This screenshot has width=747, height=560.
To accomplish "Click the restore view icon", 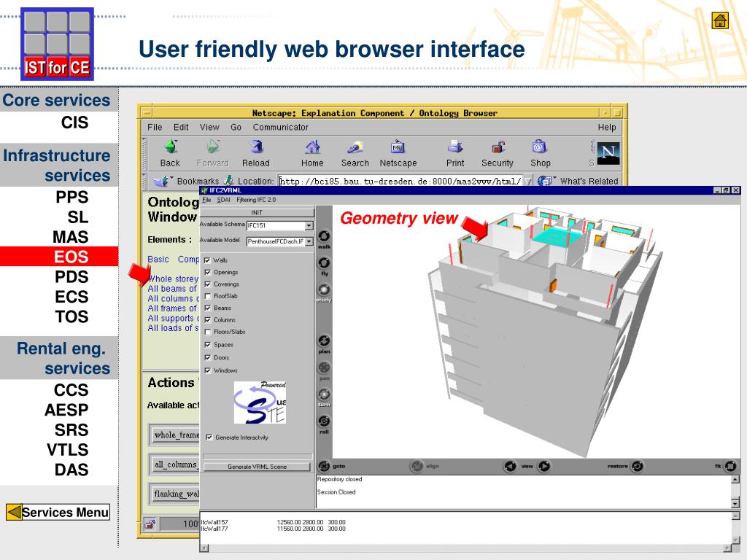I will (x=637, y=466).
